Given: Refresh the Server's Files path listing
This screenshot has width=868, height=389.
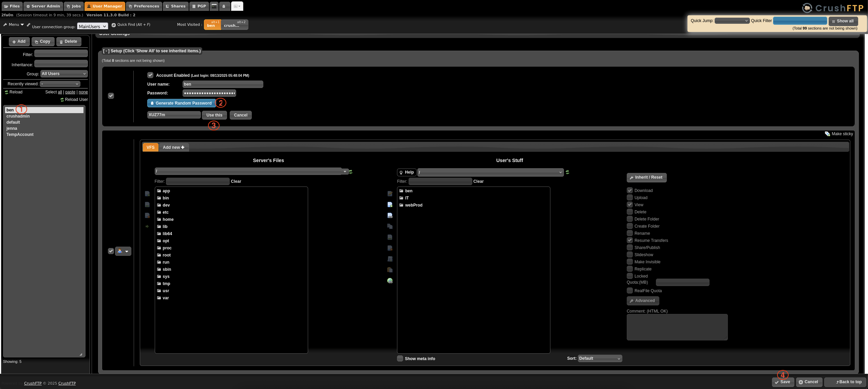Looking at the screenshot, I should coord(351,172).
